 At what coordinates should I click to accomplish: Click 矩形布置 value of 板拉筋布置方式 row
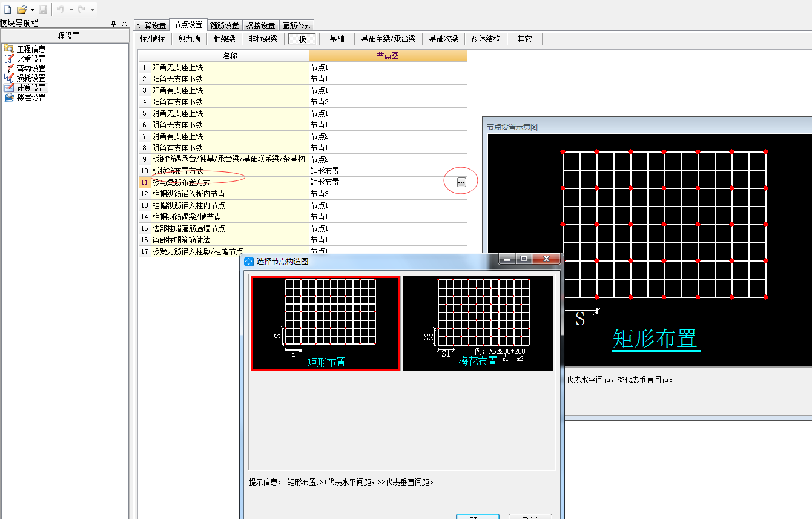pos(388,171)
